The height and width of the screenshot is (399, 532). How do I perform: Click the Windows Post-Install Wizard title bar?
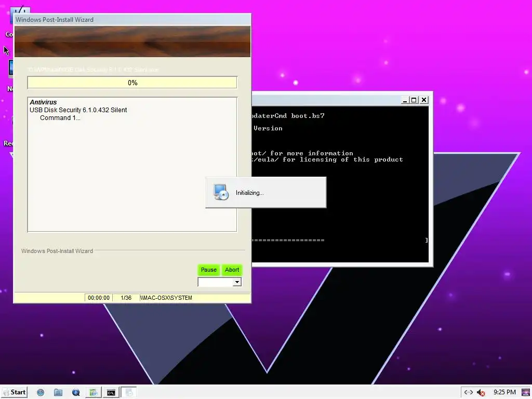pos(132,19)
